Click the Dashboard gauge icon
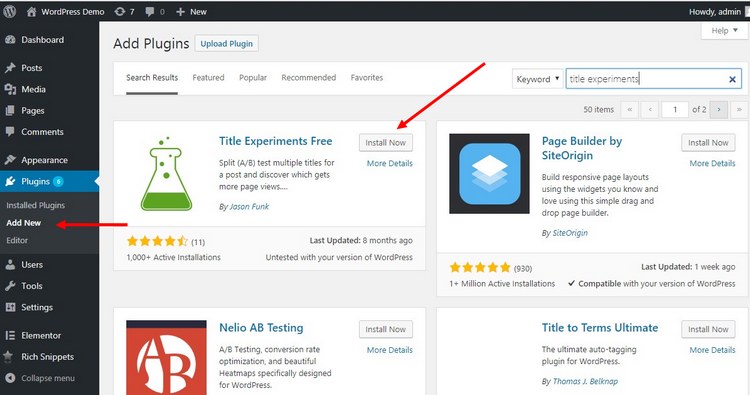750x395 pixels. (10, 40)
